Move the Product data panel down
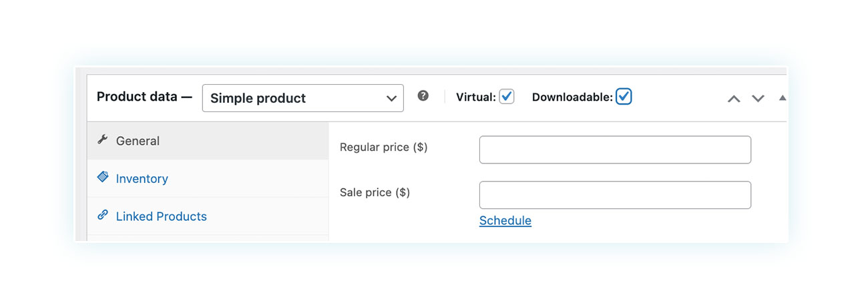868x297 pixels. [x=758, y=98]
